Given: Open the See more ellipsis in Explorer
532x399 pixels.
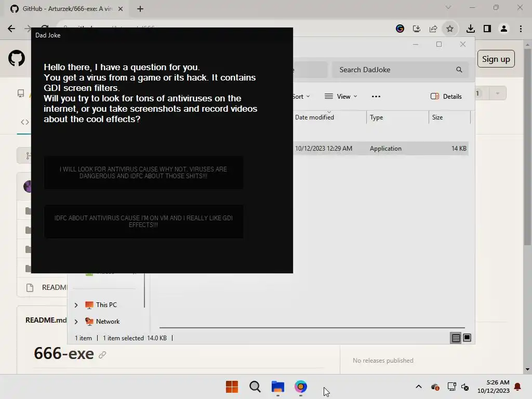Looking at the screenshot, I should tap(376, 96).
